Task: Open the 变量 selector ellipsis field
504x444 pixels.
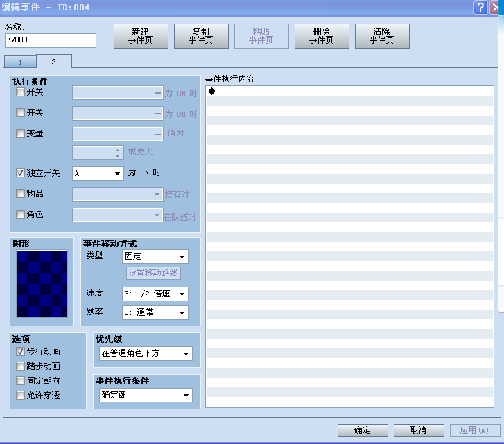Action: (118, 134)
